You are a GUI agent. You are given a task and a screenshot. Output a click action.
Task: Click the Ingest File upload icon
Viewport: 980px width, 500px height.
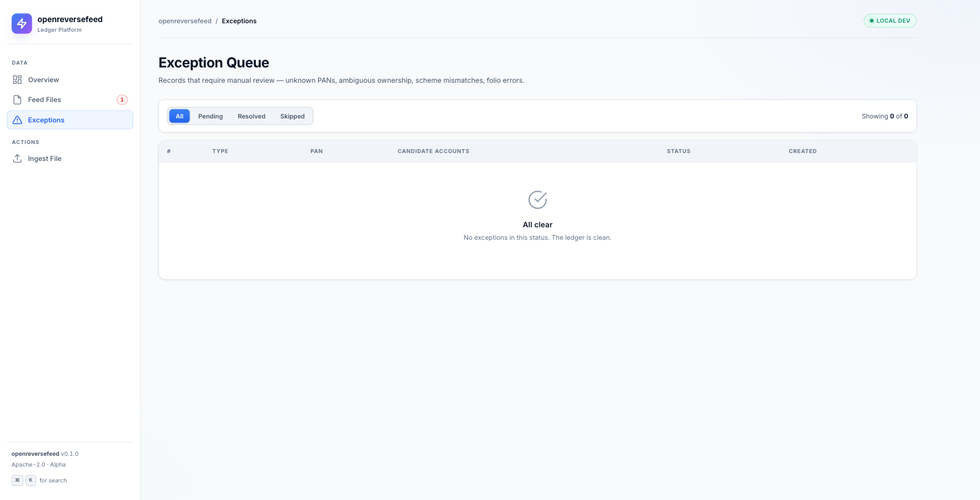pyautogui.click(x=18, y=159)
